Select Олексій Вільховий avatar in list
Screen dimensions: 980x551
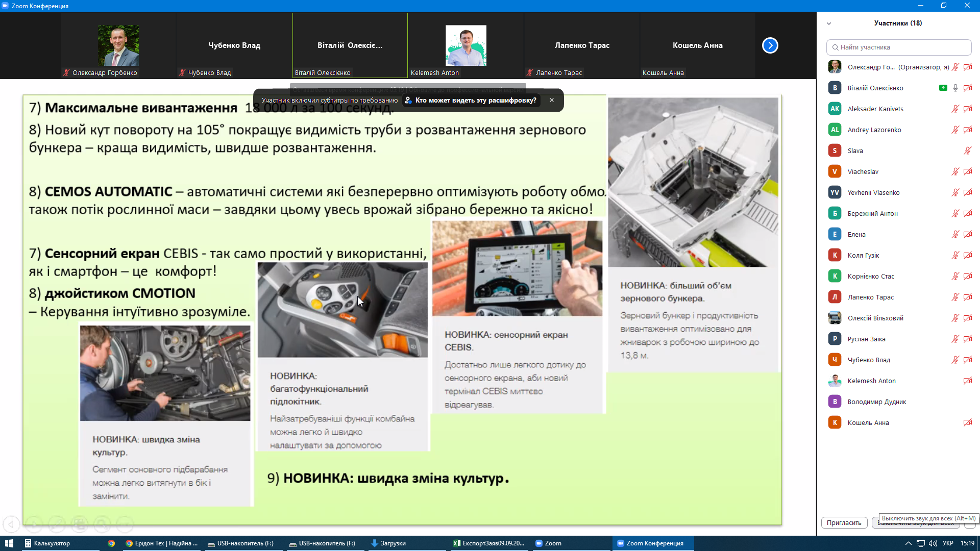coord(835,318)
